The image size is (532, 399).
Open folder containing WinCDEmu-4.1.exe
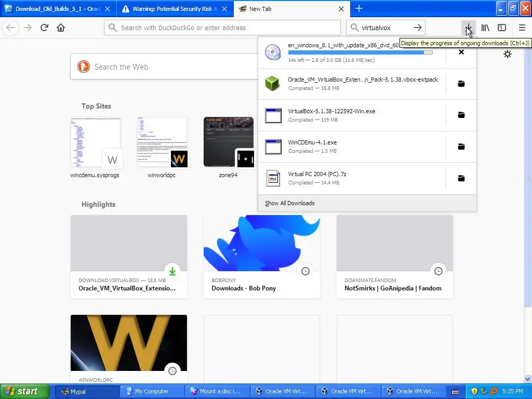click(x=461, y=147)
